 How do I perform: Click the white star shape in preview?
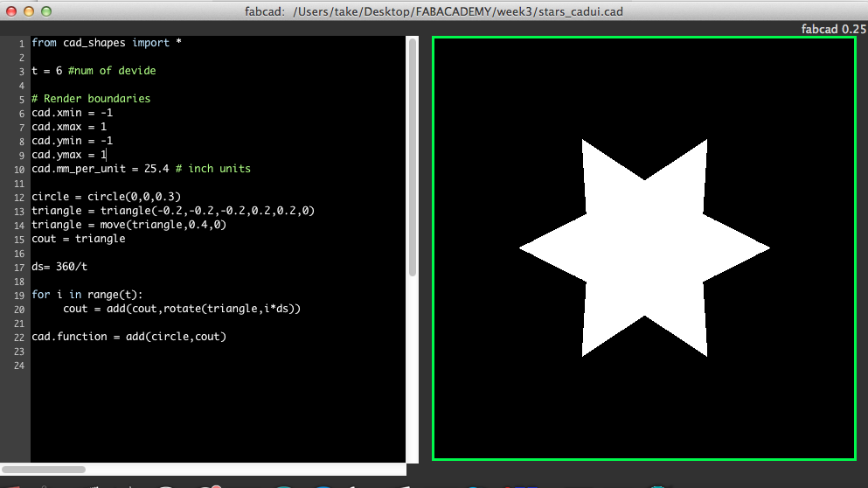pos(644,247)
